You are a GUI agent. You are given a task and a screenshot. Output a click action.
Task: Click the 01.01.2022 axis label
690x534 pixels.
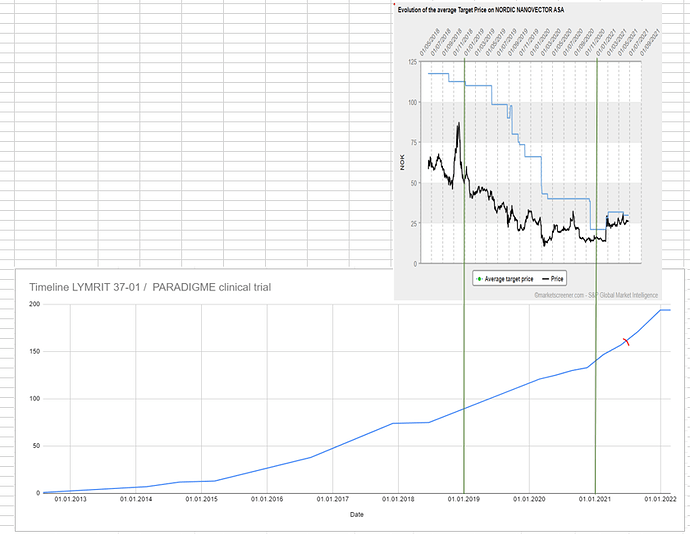pos(661,499)
